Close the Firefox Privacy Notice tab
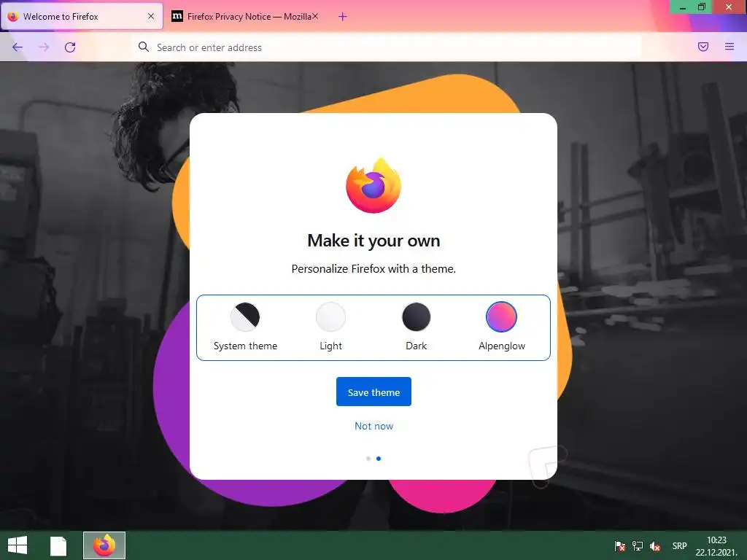The height and width of the screenshot is (560, 747). [315, 16]
